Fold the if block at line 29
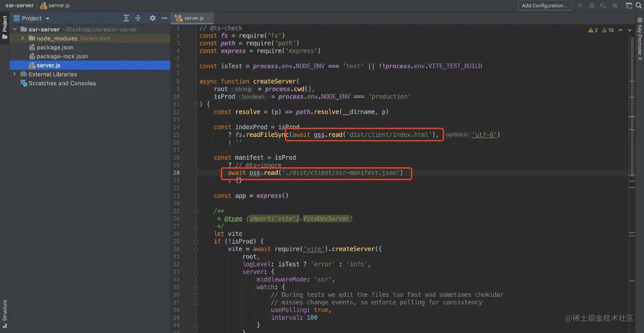Viewport: 644px width, 333px height. coord(196,241)
